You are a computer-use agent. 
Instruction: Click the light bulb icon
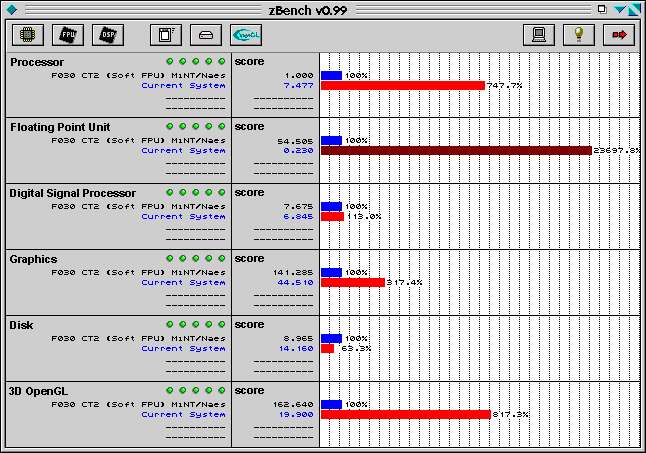578,34
